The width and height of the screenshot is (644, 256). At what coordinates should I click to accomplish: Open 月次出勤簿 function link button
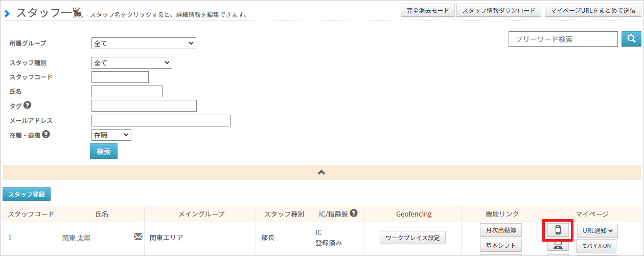click(x=501, y=230)
